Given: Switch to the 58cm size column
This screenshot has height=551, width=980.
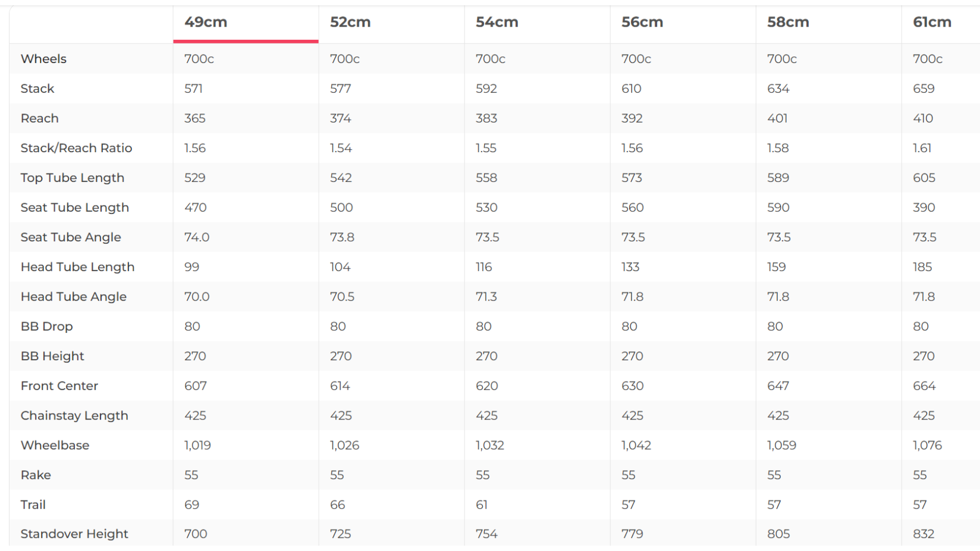Looking at the screenshot, I should point(787,23).
